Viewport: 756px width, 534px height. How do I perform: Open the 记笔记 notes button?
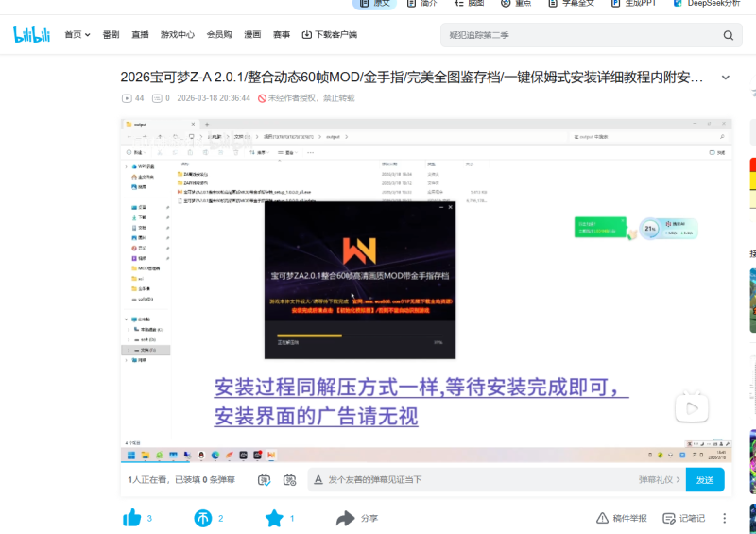[683, 518]
